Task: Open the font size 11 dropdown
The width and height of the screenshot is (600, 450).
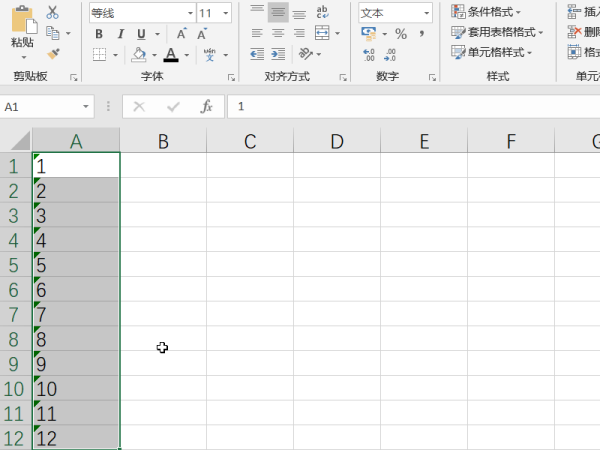Action: [226, 13]
